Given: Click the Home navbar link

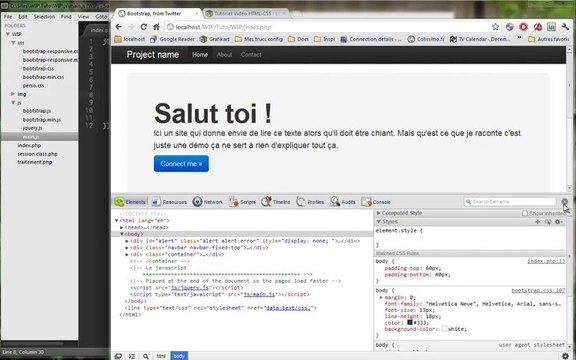Looking at the screenshot, I should tap(200, 55).
